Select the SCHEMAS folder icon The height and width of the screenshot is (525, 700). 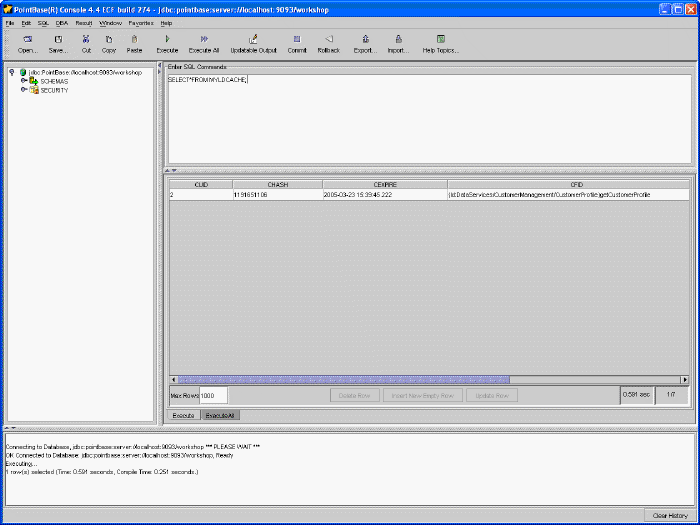click(x=34, y=81)
